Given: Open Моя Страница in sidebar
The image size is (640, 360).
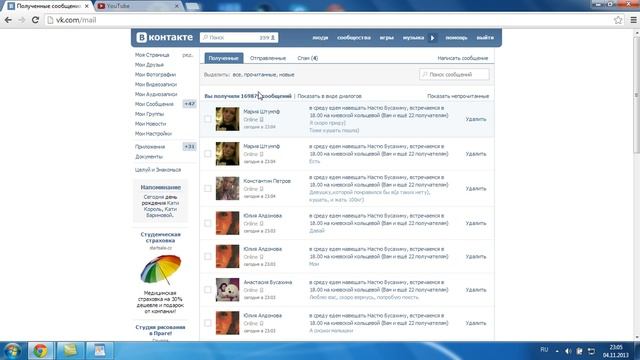Looking at the screenshot, I should point(152,55).
